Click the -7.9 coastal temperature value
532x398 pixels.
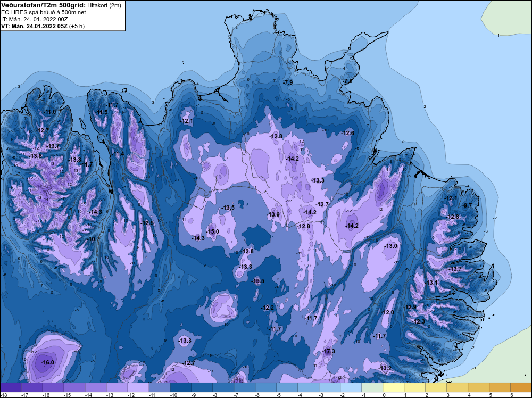click(288, 82)
